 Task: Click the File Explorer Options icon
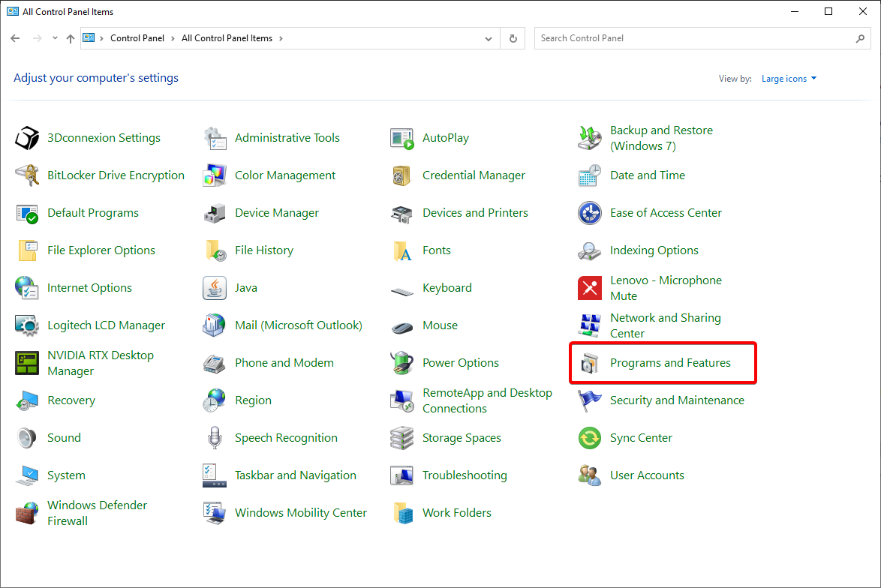coord(27,250)
